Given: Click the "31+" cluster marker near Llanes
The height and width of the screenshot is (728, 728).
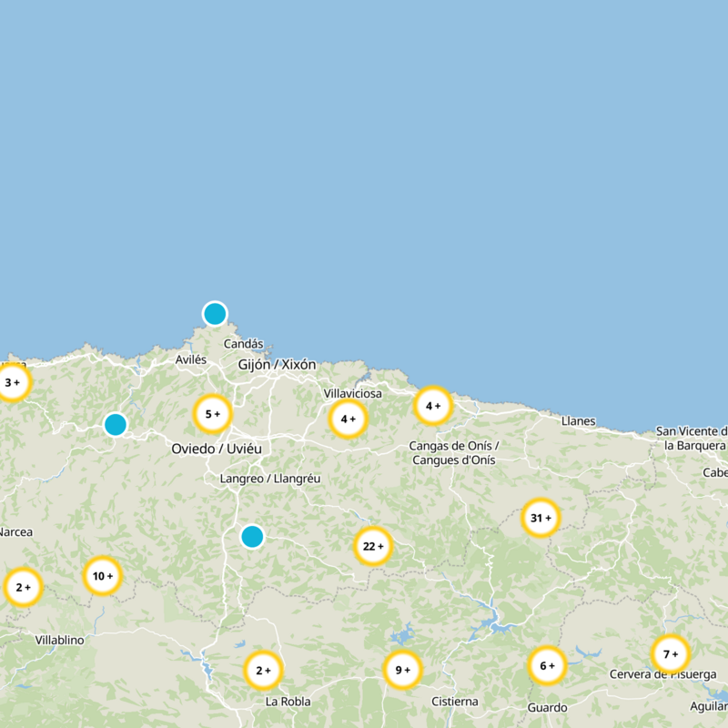Looking at the screenshot, I should [542, 515].
